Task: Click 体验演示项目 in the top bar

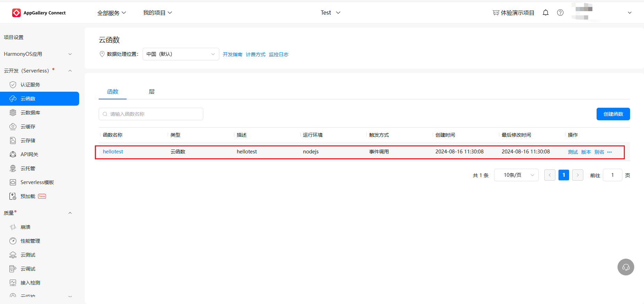Action: coord(517,13)
